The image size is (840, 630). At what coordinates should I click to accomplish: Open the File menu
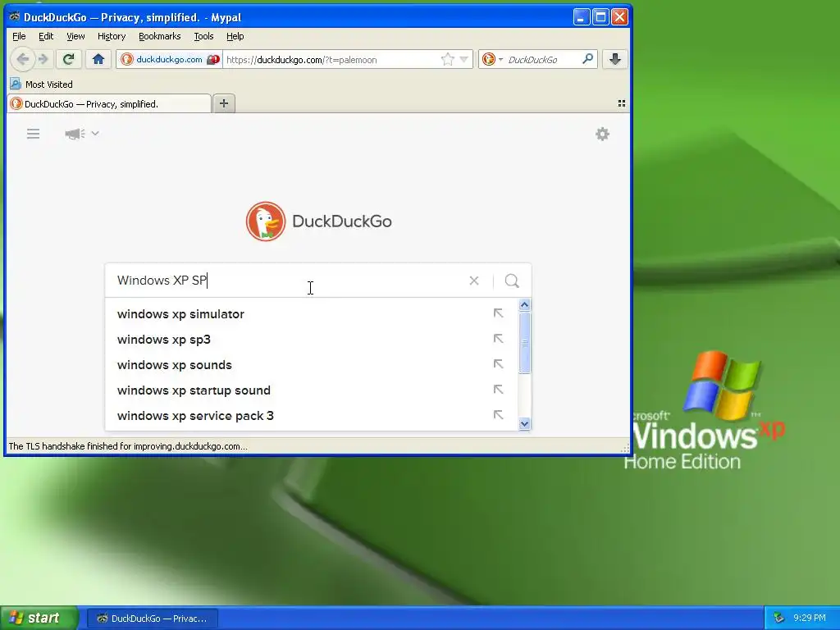pyautogui.click(x=19, y=36)
